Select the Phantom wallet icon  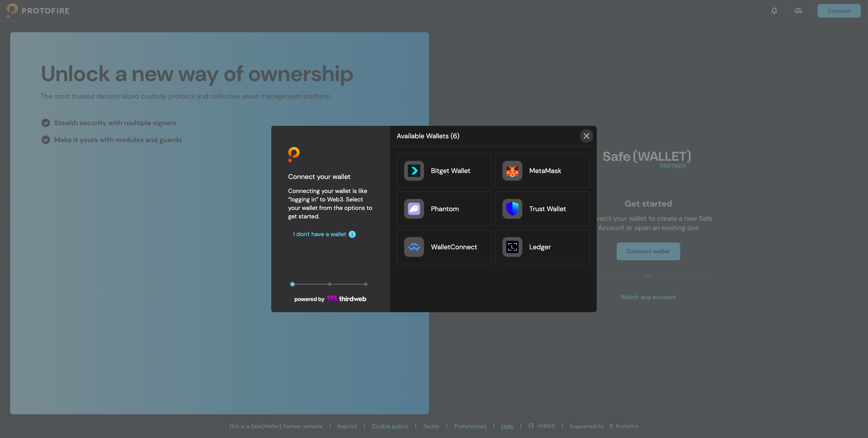414,209
